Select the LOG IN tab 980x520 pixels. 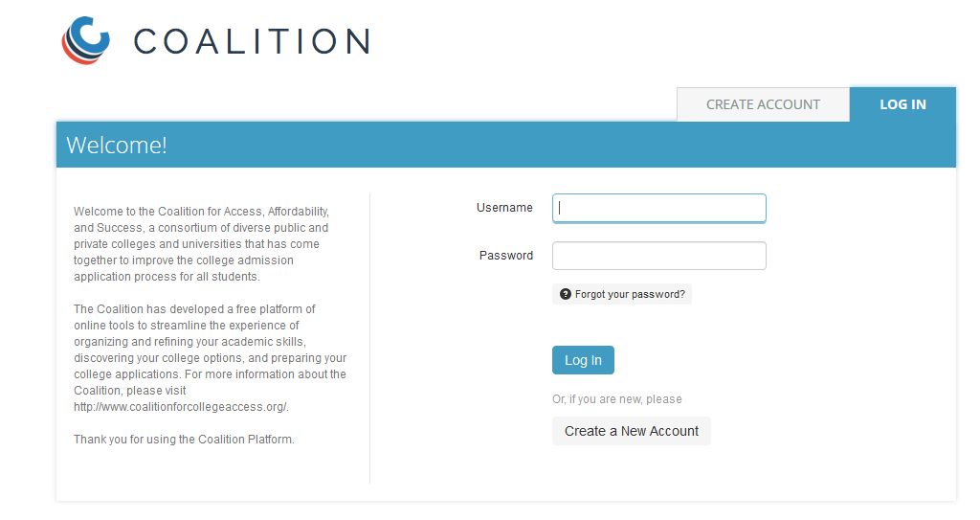tap(902, 104)
